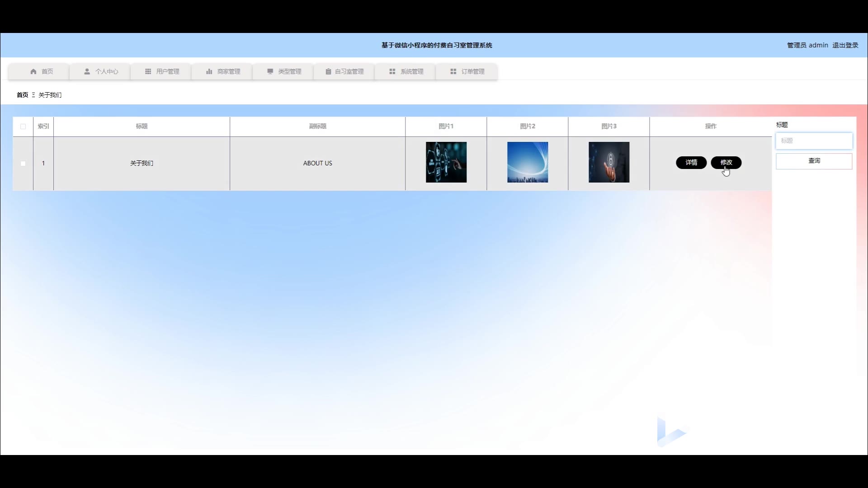Click the monitor icon beside 类型管理
868x488 pixels.
click(270, 71)
